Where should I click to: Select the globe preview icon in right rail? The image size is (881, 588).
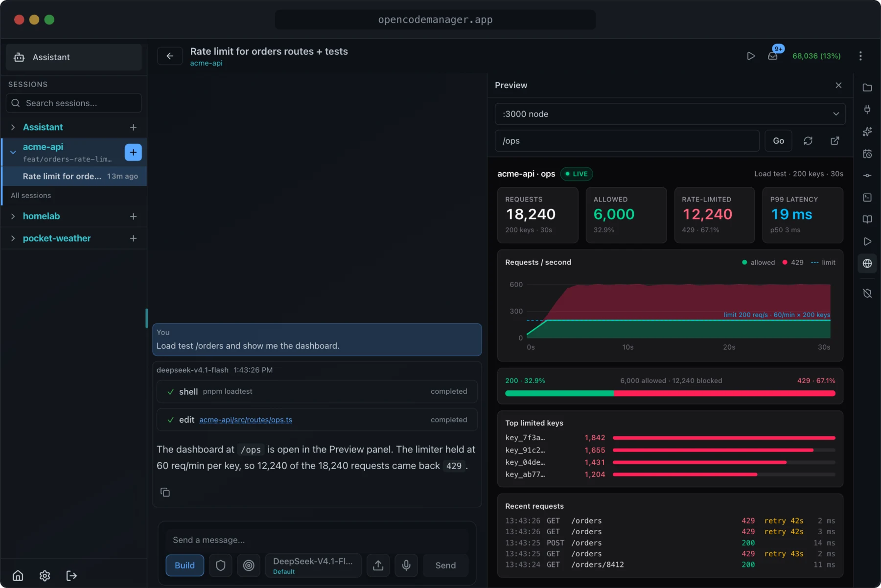coord(867,263)
